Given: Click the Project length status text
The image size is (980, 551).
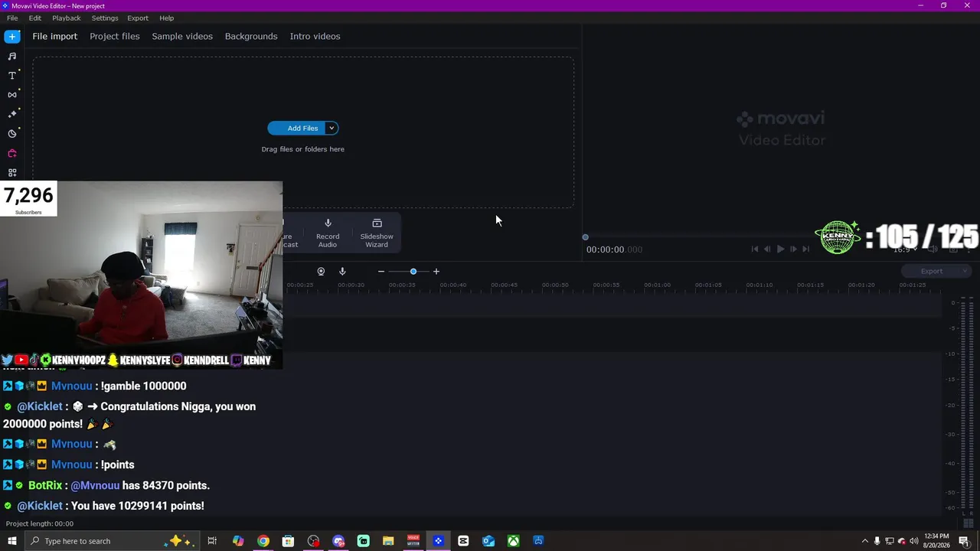Looking at the screenshot, I should [x=40, y=524].
